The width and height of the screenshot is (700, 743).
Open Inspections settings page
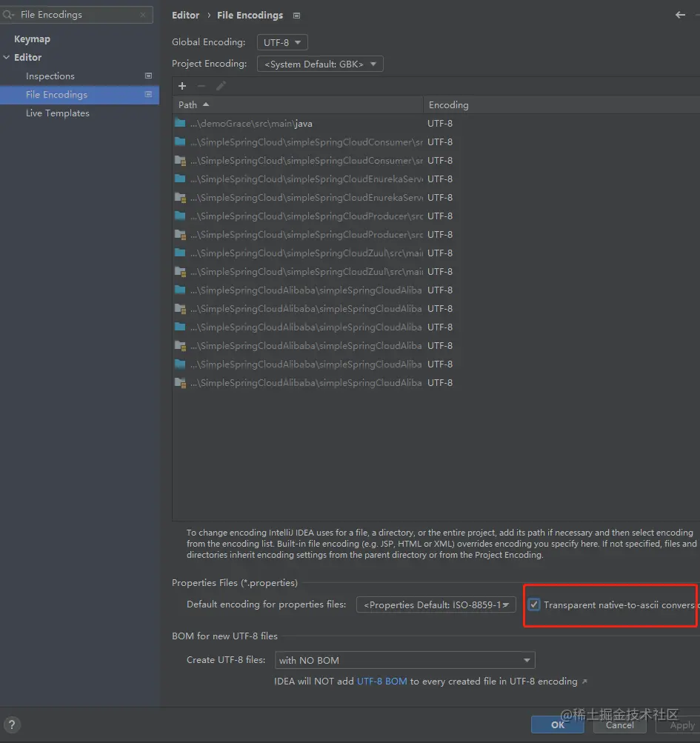pyautogui.click(x=50, y=76)
